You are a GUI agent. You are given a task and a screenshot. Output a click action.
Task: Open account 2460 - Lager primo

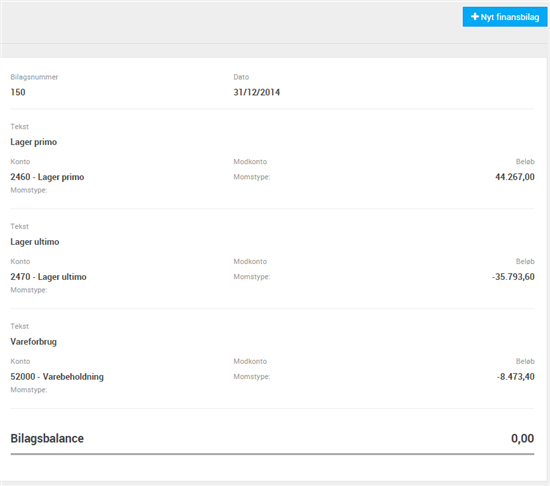coord(47,177)
